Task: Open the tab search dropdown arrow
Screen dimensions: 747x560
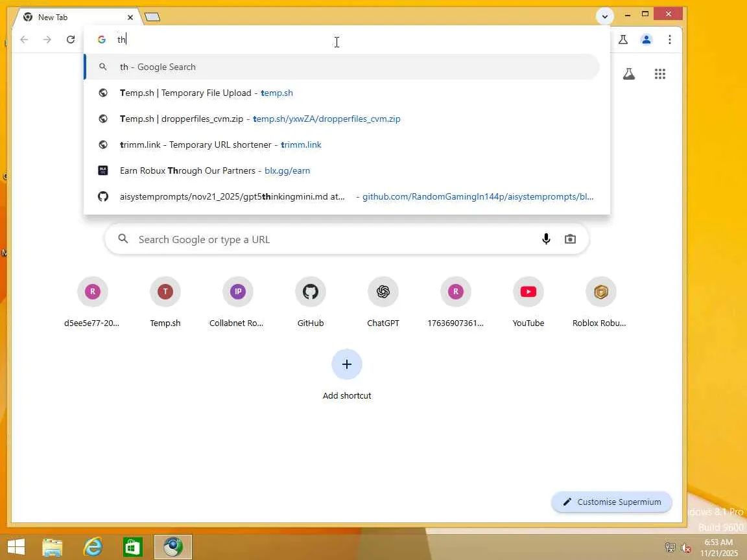Action: (x=604, y=17)
